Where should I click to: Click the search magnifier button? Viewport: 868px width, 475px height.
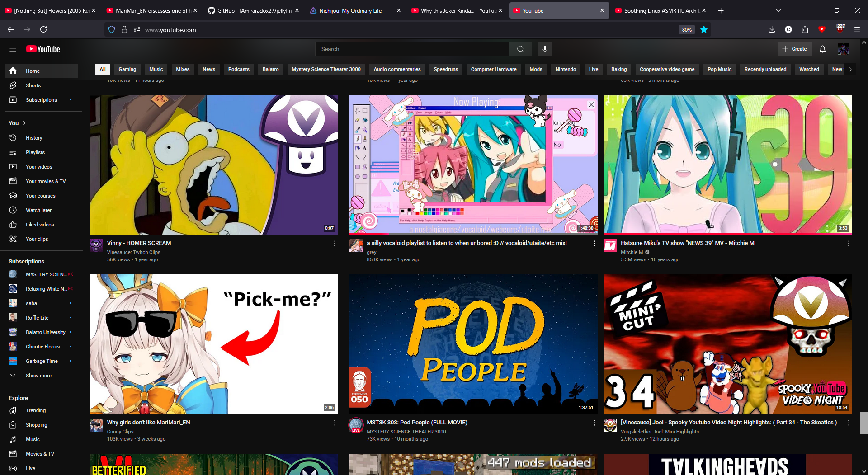(520, 49)
